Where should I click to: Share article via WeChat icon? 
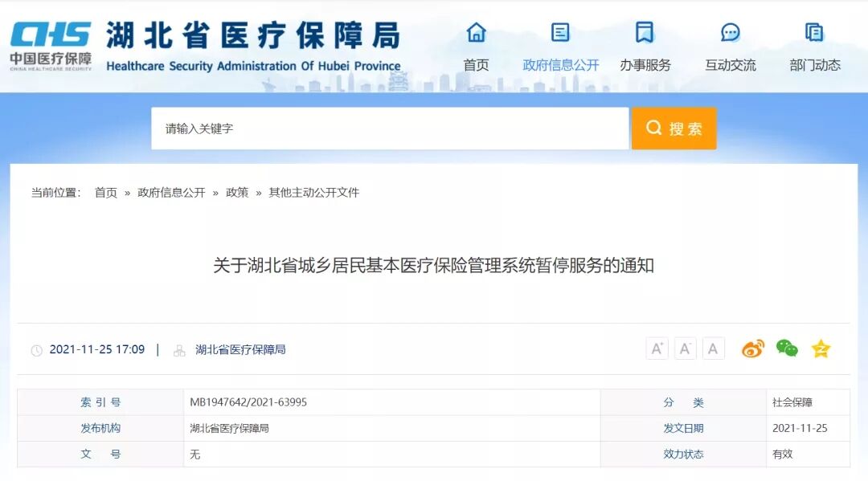coord(787,349)
